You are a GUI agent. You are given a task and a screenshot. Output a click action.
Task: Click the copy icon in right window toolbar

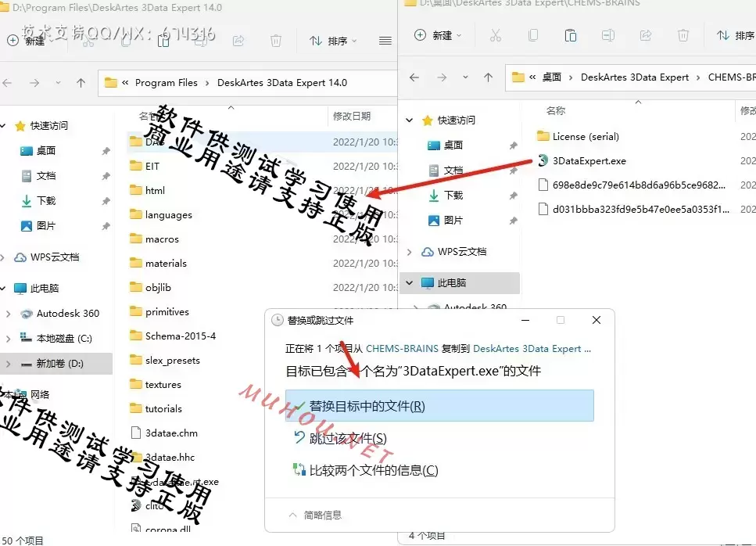(x=532, y=35)
